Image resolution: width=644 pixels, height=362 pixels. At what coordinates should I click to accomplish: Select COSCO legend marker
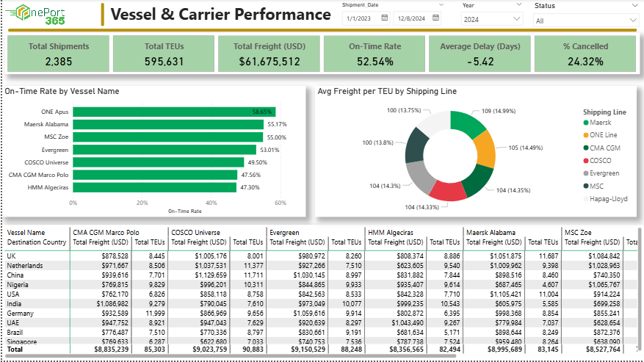point(586,161)
